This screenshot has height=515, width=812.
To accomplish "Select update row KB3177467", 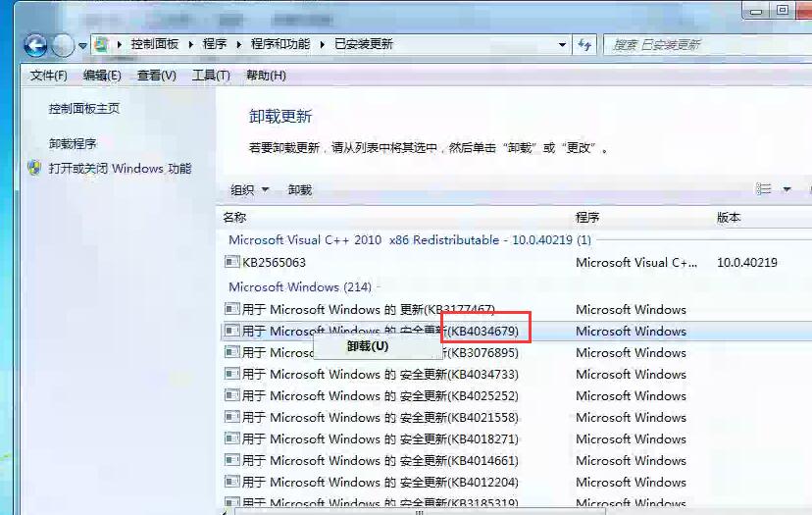I will pos(518,310).
